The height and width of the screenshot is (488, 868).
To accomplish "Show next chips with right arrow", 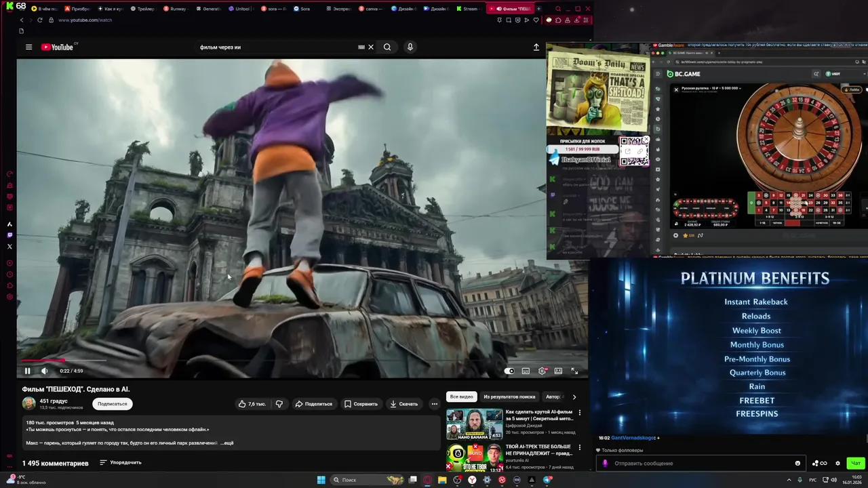I will [574, 396].
